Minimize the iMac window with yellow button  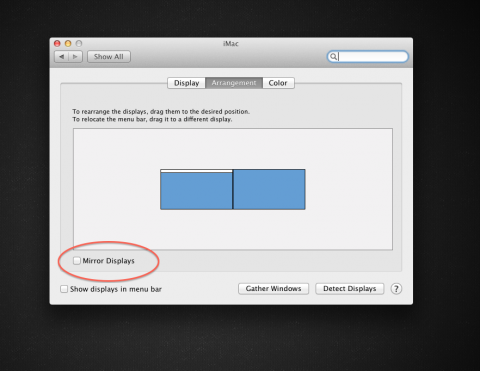(x=68, y=43)
